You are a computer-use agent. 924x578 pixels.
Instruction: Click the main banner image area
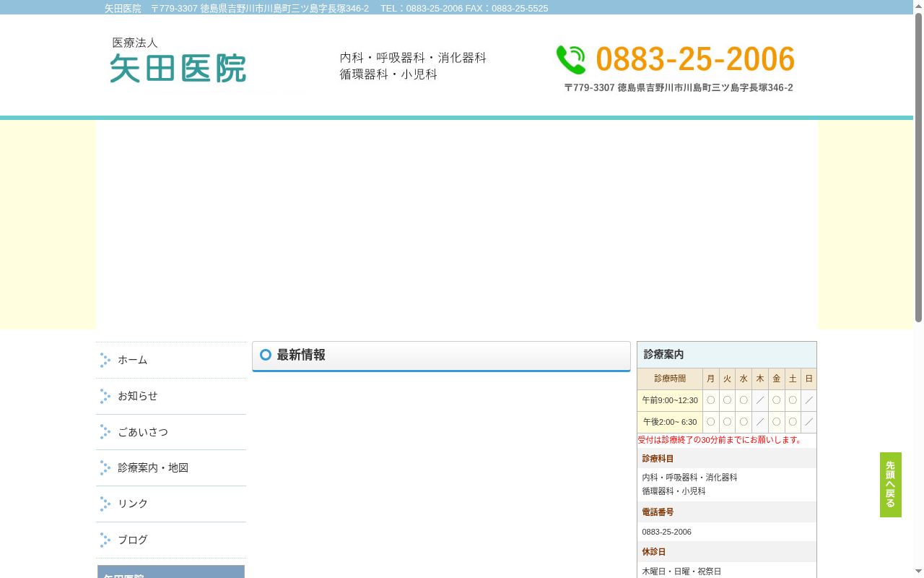pyautogui.click(x=456, y=225)
